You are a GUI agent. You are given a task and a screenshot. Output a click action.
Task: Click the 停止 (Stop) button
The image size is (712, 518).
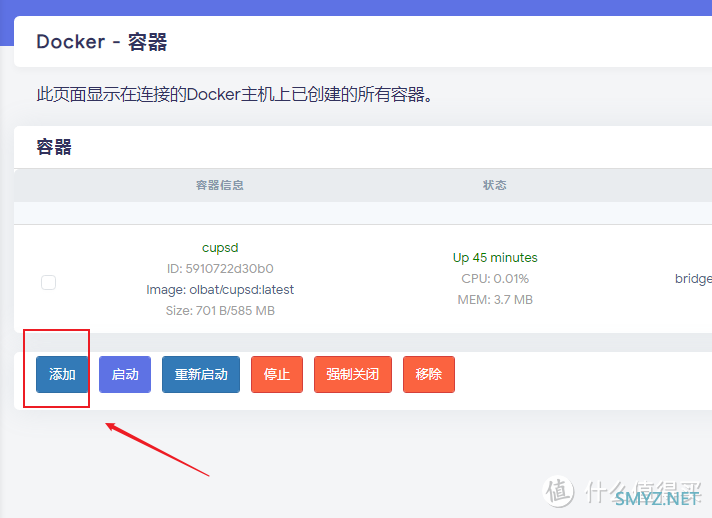tap(277, 375)
